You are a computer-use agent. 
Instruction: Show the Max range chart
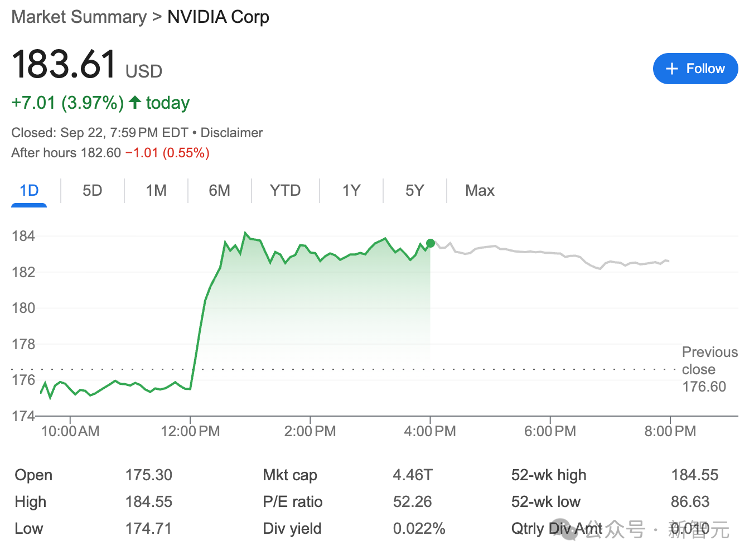pos(480,191)
